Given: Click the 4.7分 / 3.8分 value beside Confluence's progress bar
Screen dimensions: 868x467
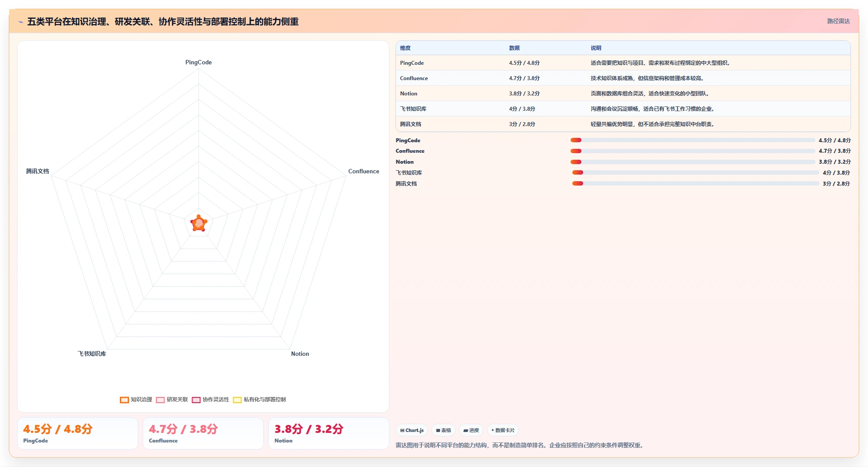Looking at the screenshot, I should click(835, 151).
